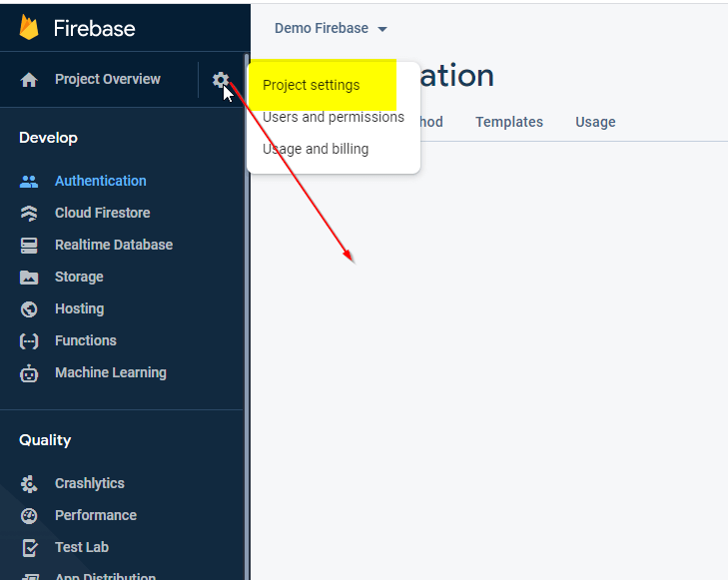Open the Test Lab section

point(82,547)
